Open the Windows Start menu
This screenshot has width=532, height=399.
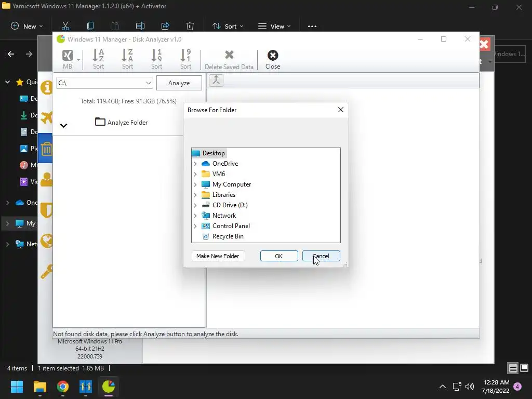pyautogui.click(x=17, y=387)
